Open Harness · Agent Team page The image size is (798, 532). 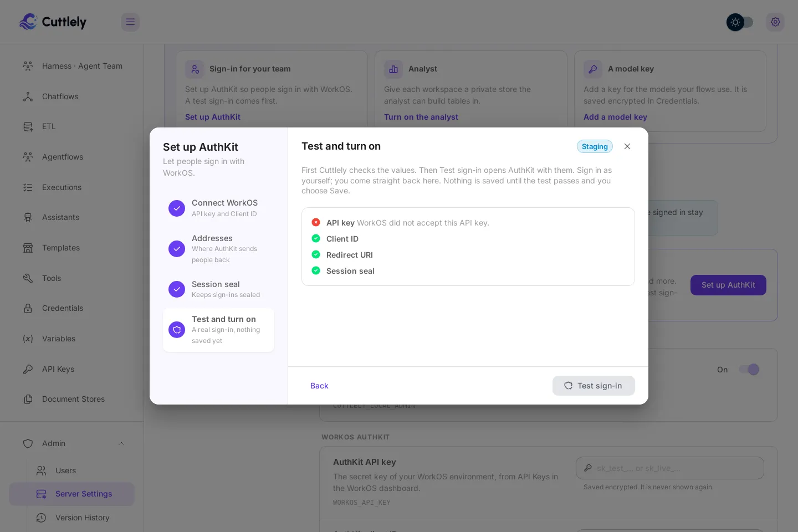pyautogui.click(x=71, y=66)
